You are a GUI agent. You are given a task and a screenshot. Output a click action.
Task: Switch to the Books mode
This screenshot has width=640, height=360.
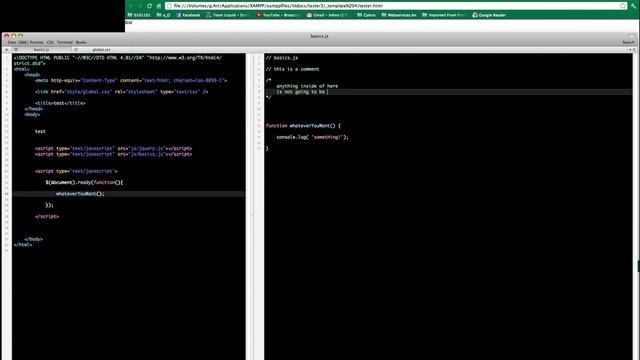(x=81, y=42)
